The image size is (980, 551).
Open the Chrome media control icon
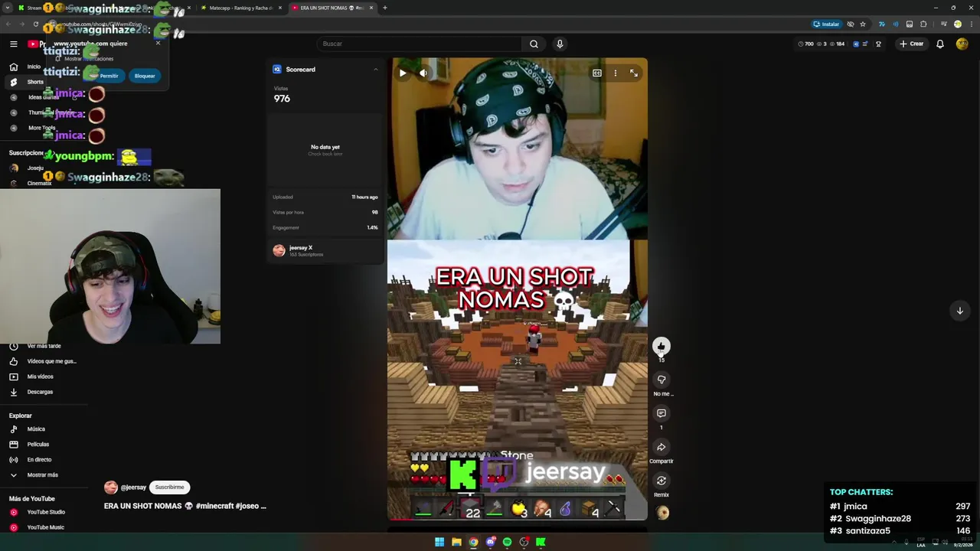pyautogui.click(x=943, y=24)
